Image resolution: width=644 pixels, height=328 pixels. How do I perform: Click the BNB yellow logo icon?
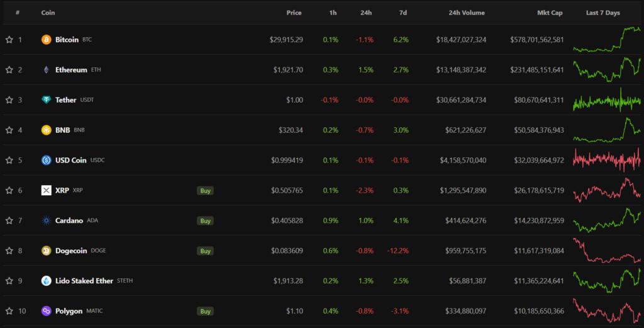click(46, 130)
